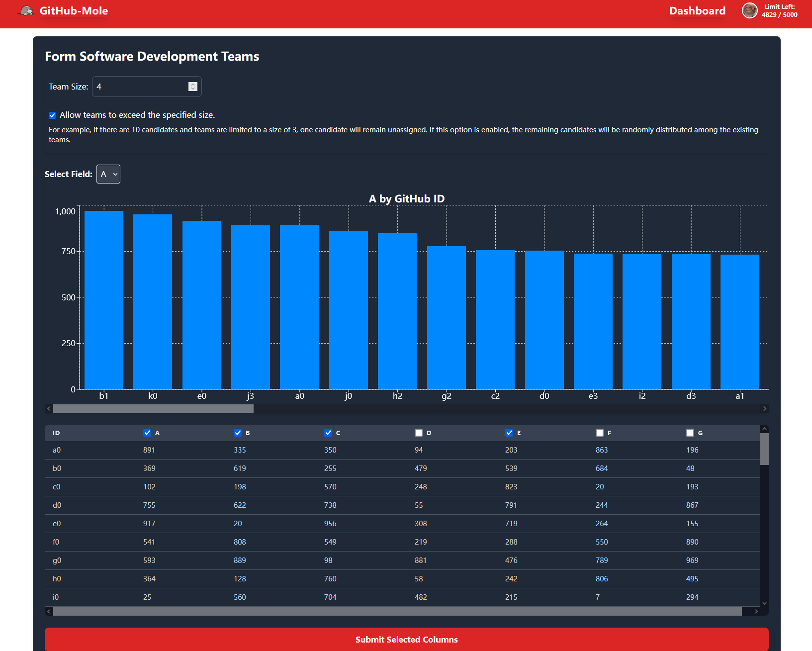
Task: Click the Team Size number input
Action: click(139, 86)
